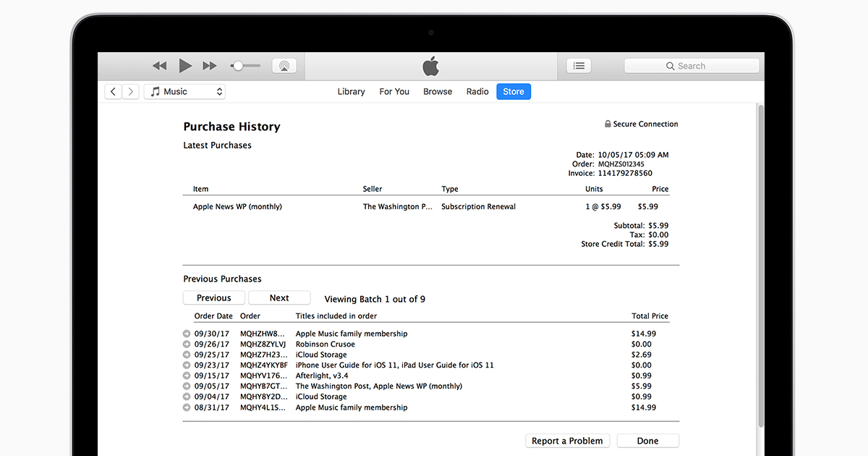
Task: Click order number MQHZ4YKYBF
Action: [x=264, y=366]
